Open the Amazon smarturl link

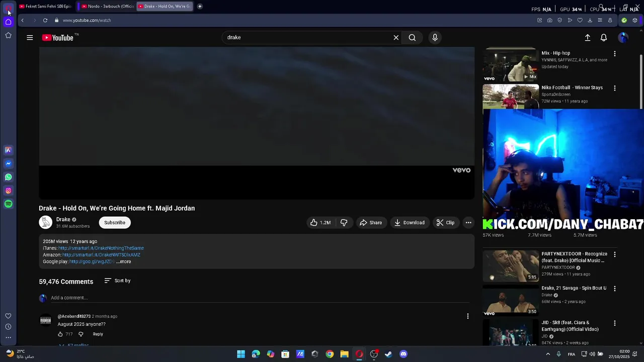pyautogui.click(x=101, y=255)
